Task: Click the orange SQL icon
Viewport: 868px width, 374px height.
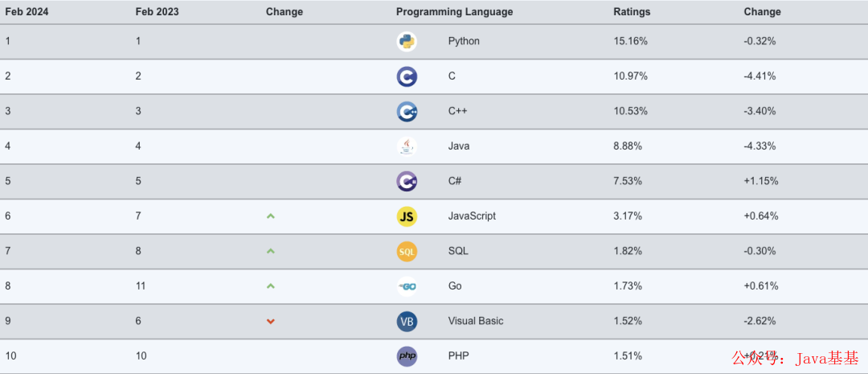Action: click(407, 252)
